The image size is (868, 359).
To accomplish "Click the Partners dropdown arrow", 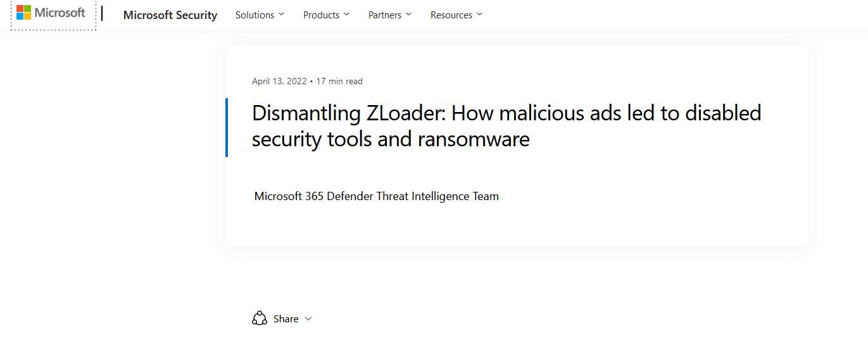I will (409, 15).
